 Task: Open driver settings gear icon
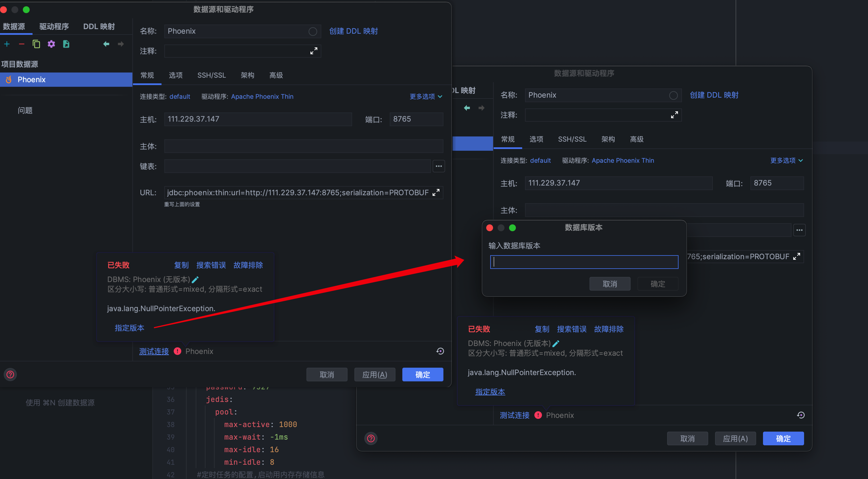tap(51, 44)
